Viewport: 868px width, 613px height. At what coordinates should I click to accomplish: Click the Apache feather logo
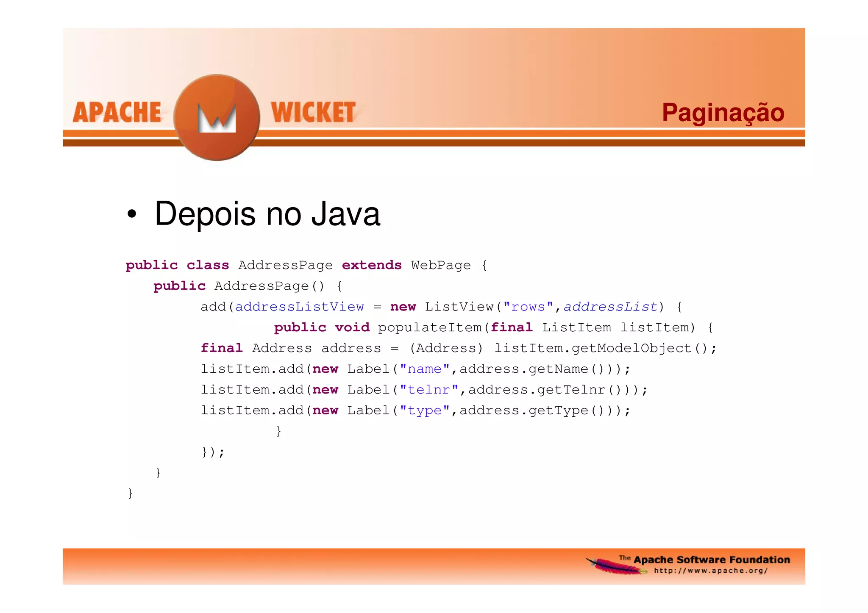pyautogui.click(x=617, y=566)
